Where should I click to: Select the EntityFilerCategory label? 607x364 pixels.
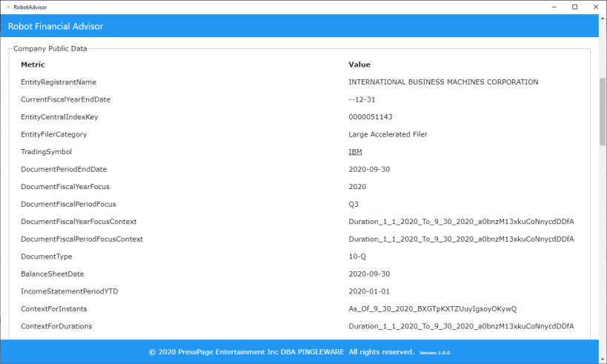point(54,134)
